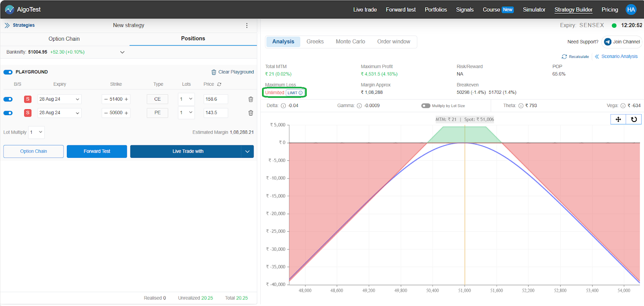Toggle the PE option type button

[x=157, y=113]
